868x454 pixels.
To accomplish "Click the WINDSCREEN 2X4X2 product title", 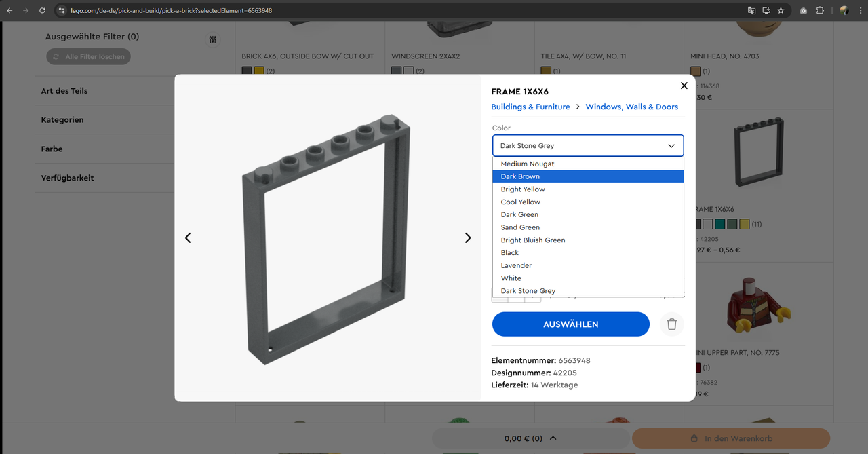I will (425, 56).
